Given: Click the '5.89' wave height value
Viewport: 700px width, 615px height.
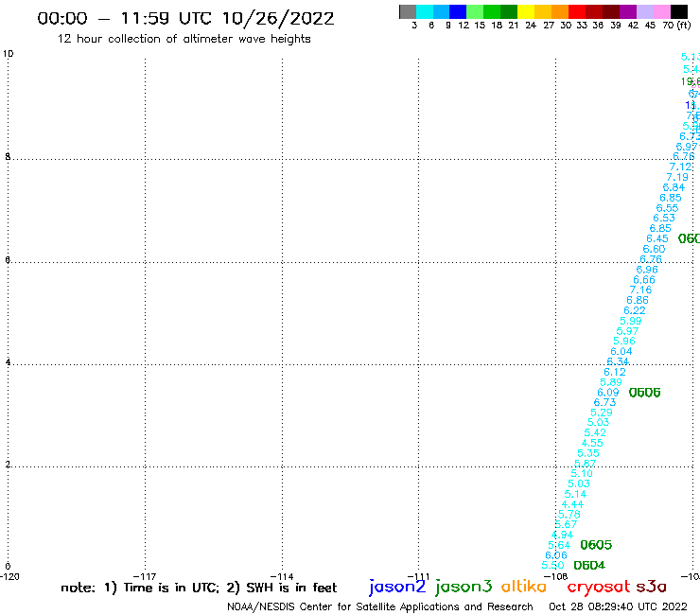Looking at the screenshot, I should (x=611, y=382).
